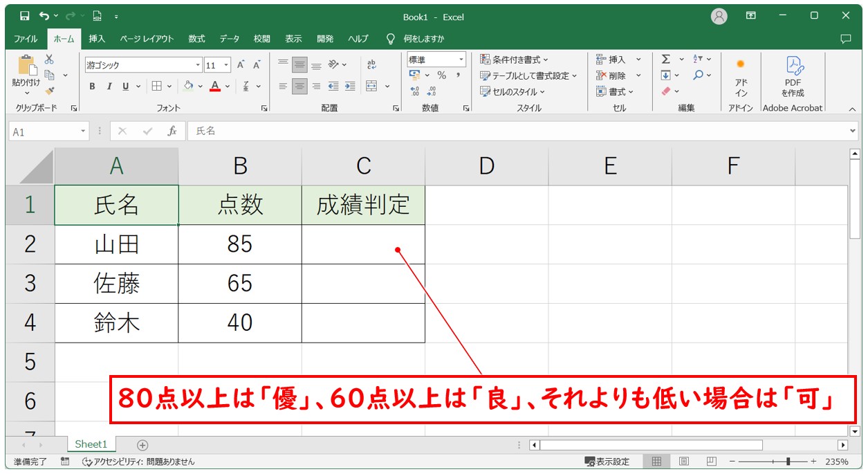Switch to page layout view in status bar

click(683, 462)
